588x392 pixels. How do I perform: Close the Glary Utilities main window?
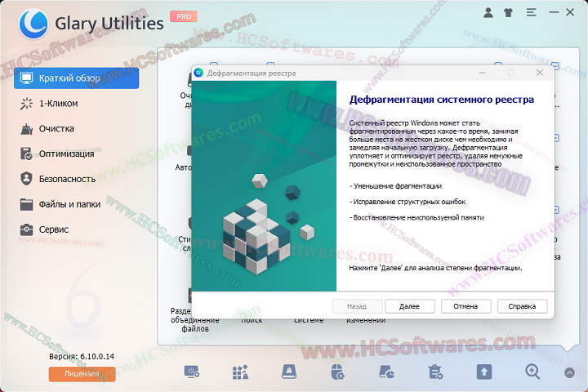coord(570,12)
